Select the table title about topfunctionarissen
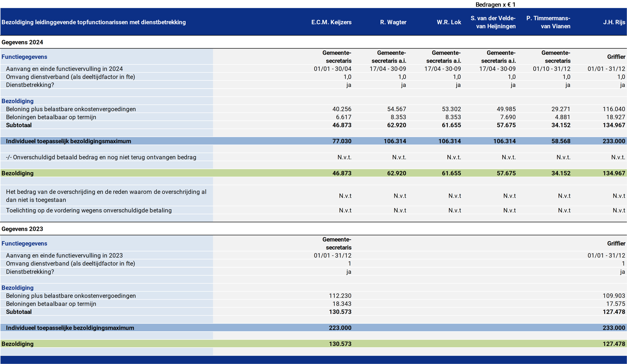627x364 pixels. (94, 22)
